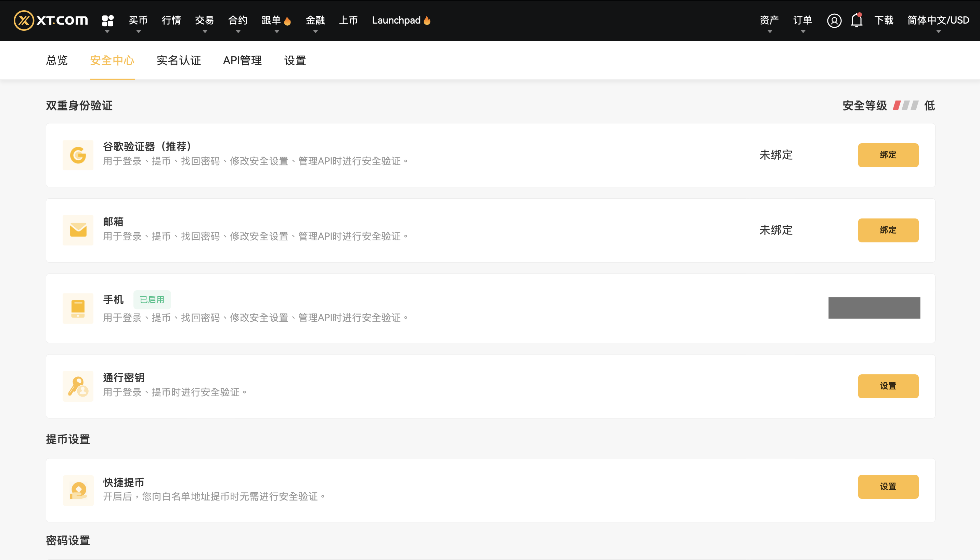Open the notifications bell icon
Image resolution: width=980 pixels, height=560 pixels.
856,20
